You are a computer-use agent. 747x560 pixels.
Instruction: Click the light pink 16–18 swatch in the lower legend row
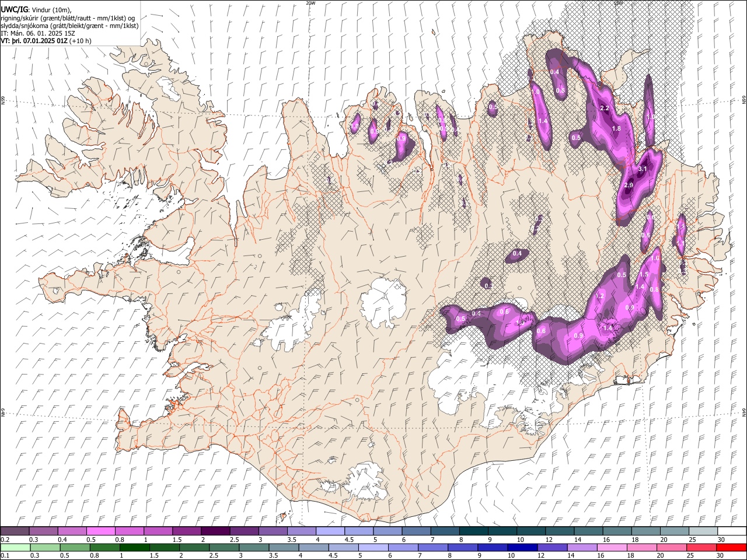(x=611, y=547)
